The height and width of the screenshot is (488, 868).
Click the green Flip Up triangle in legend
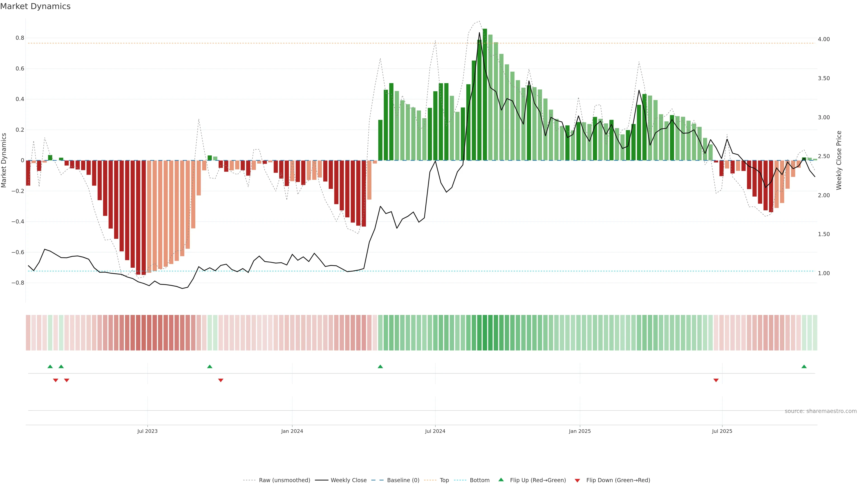pos(501,480)
